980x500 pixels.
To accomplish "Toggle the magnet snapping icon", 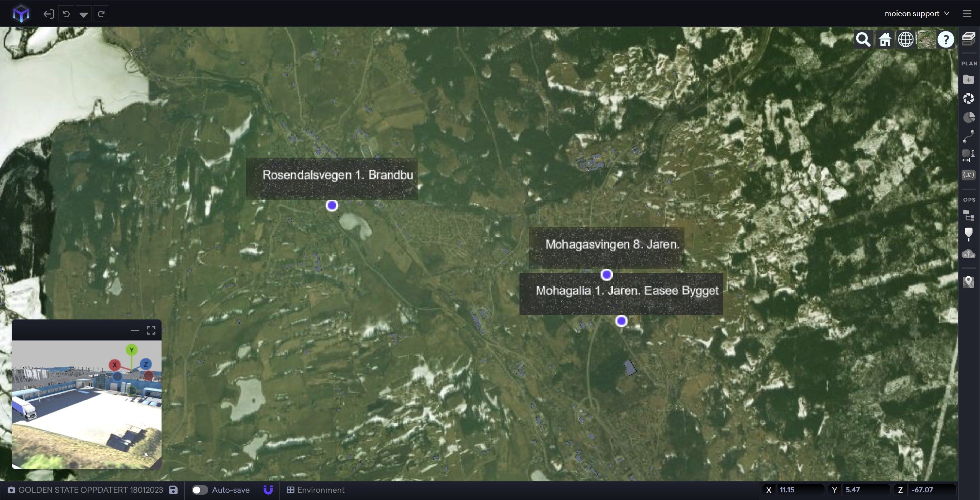I will click(268, 490).
